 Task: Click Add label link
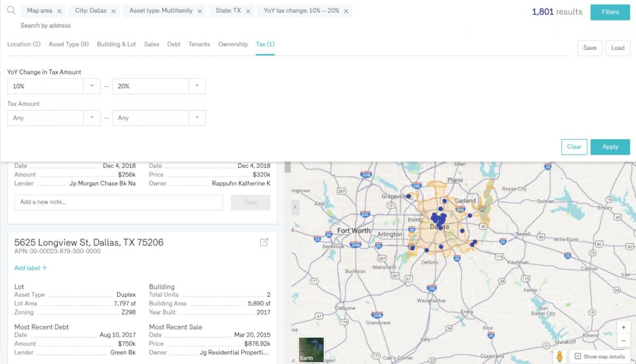[x=30, y=268]
